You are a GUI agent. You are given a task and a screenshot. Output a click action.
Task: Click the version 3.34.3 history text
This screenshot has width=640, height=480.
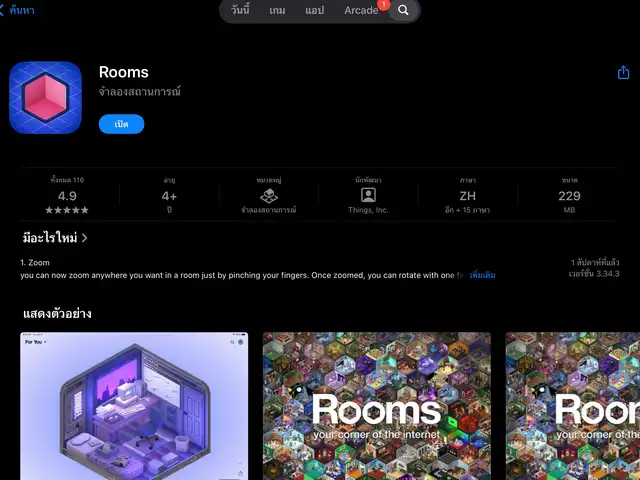pos(594,274)
